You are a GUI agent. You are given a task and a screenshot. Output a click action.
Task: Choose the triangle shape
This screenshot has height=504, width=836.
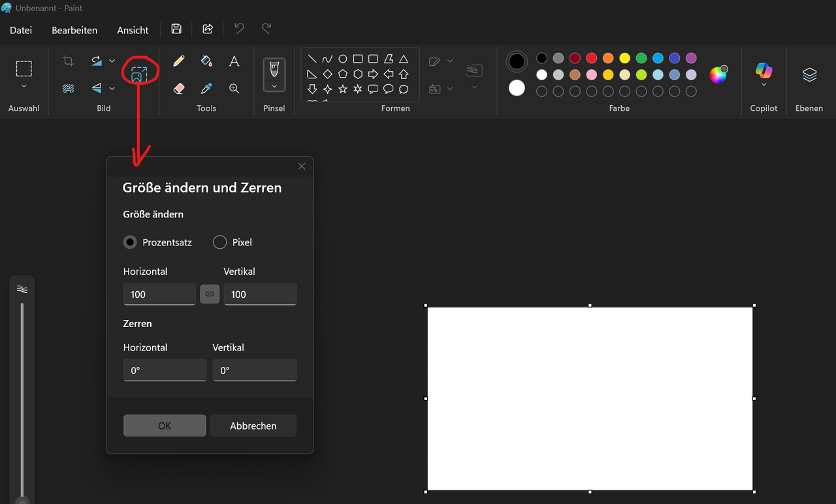404,59
